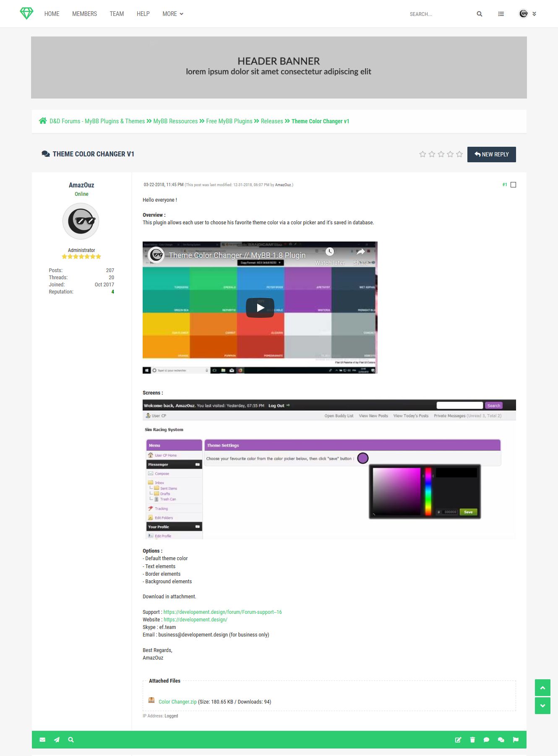558x756 pixels.
Task: Open post #1 permalink
Action: point(505,184)
